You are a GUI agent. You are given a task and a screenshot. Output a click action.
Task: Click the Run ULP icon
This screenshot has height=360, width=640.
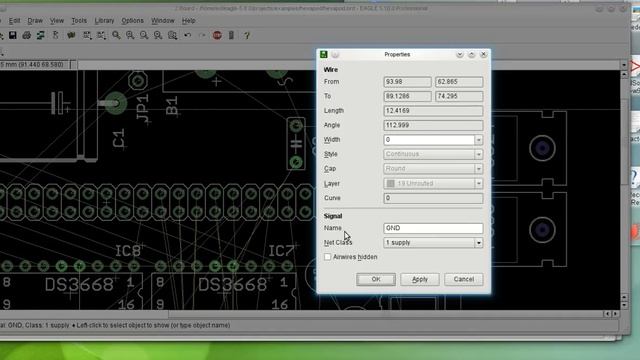[x=101, y=36]
